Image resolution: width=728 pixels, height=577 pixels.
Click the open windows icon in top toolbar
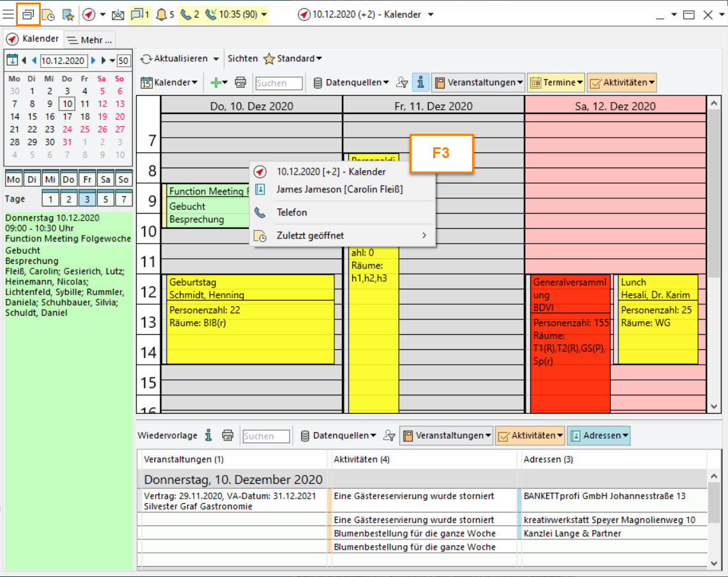coord(28,14)
